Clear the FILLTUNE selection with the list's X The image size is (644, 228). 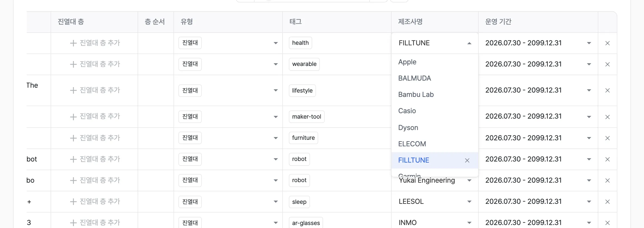click(467, 160)
